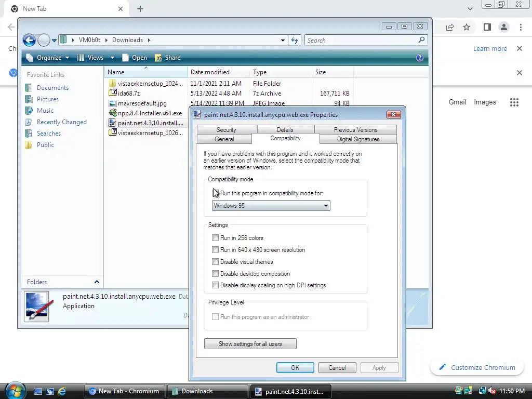Check Disable display scaling on high DPI

215,285
